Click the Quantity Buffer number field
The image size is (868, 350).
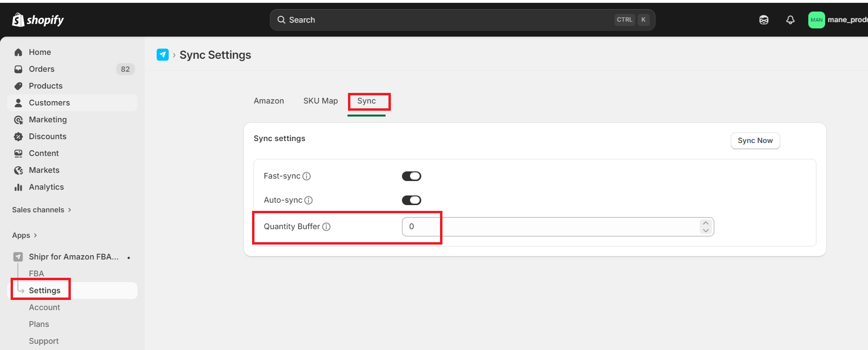(x=549, y=227)
